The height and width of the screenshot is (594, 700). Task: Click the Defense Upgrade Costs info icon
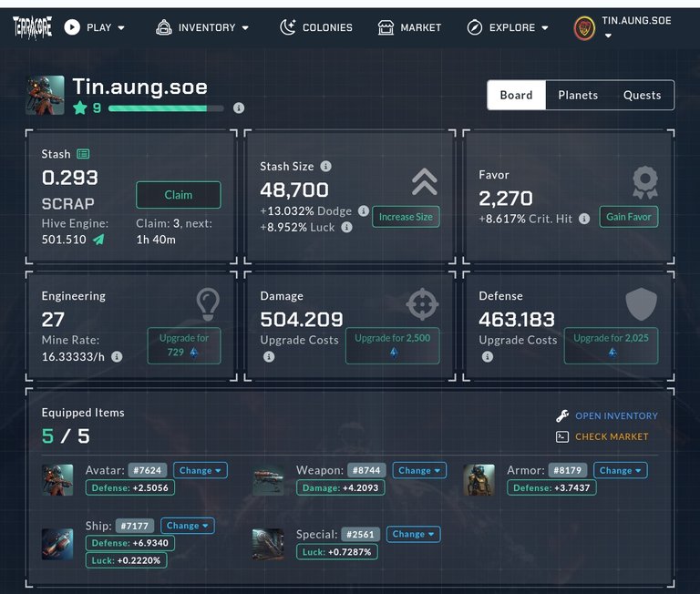pyautogui.click(x=488, y=356)
